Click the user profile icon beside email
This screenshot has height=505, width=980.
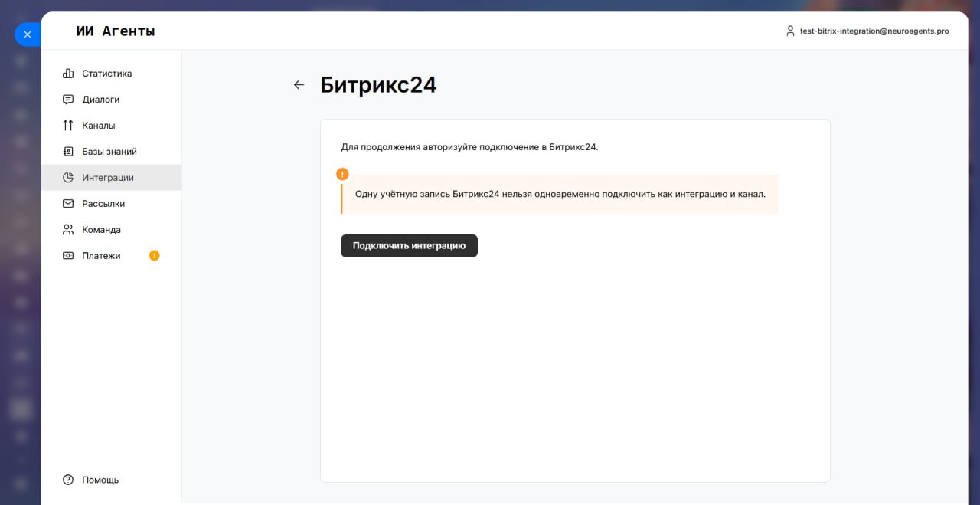tap(791, 31)
